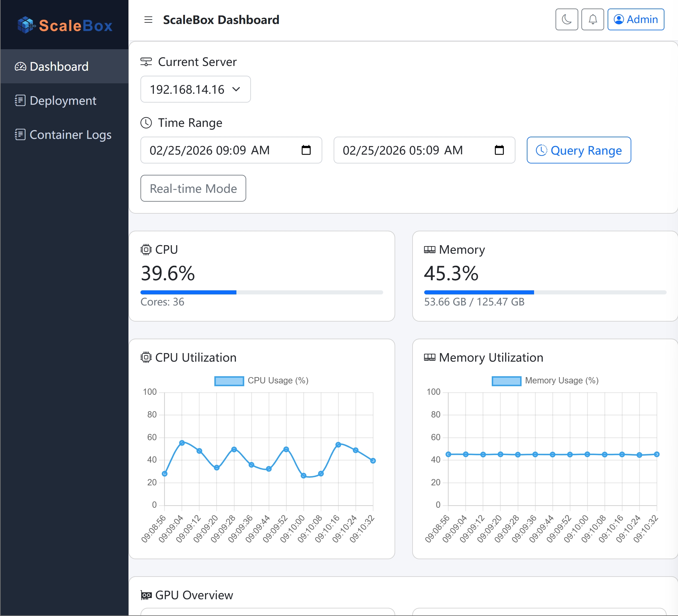Toggle the Memory Usage (%) legend swatch
The height and width of the screenshot is (616, 678).
point(507,381)
